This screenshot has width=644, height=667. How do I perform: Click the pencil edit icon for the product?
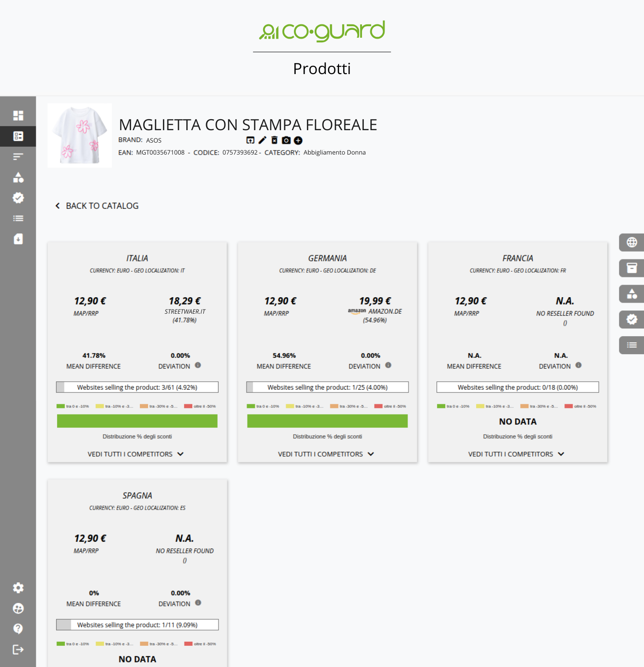(262, 140)
